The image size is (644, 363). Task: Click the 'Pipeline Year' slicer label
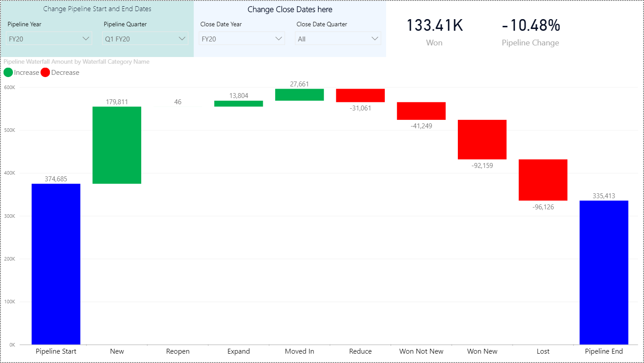pos(24,24)
